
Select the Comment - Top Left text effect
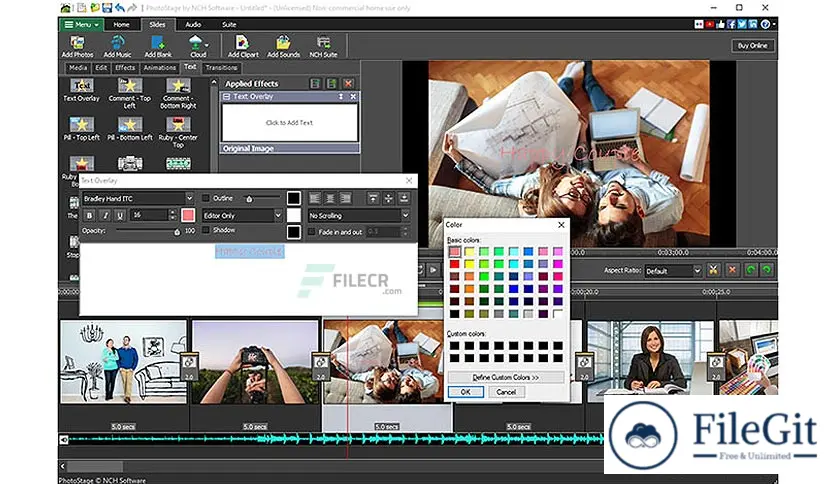click(x=130, y=93)
